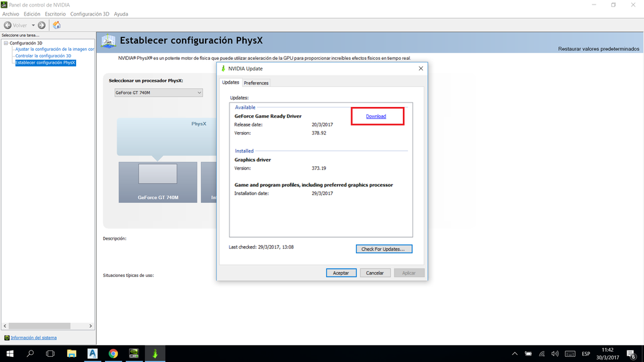
Task: Switch to the Preferences tab
Action: [x=256, y=83]
